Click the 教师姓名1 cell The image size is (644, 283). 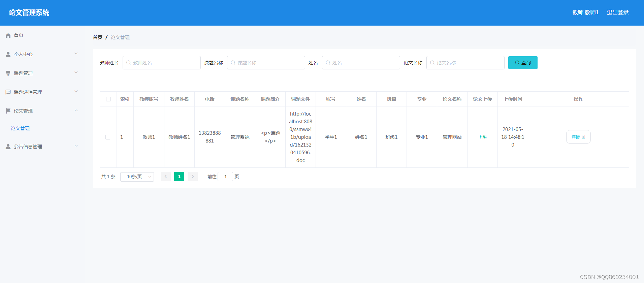[179, 137]
